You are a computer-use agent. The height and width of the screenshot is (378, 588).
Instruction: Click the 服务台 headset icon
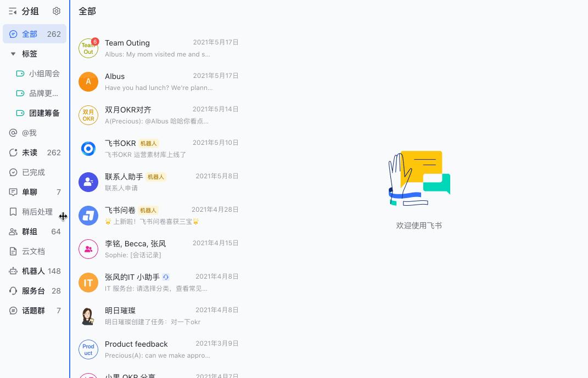pos(13,291)
